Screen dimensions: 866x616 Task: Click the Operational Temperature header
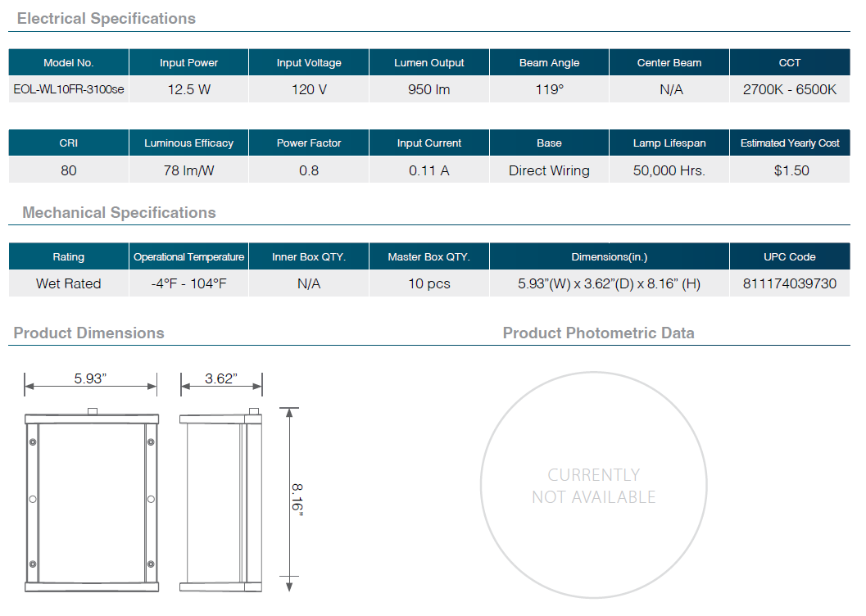[189, 257]
